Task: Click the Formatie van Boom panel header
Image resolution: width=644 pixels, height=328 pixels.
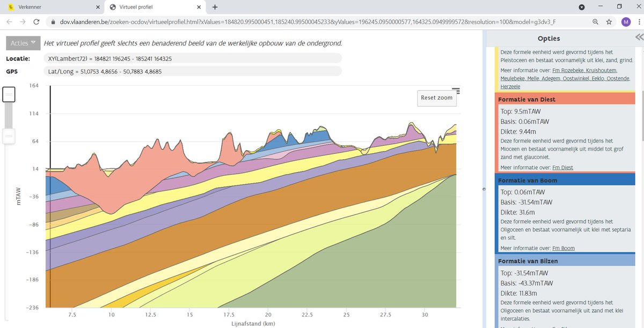Action: click(x=565, y=180)
